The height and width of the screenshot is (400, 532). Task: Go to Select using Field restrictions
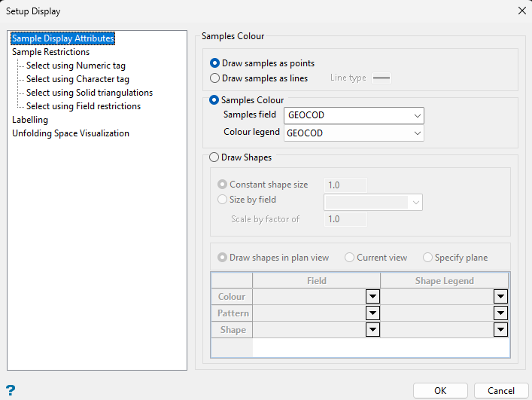pyautogui.click(x=84, y=106)
